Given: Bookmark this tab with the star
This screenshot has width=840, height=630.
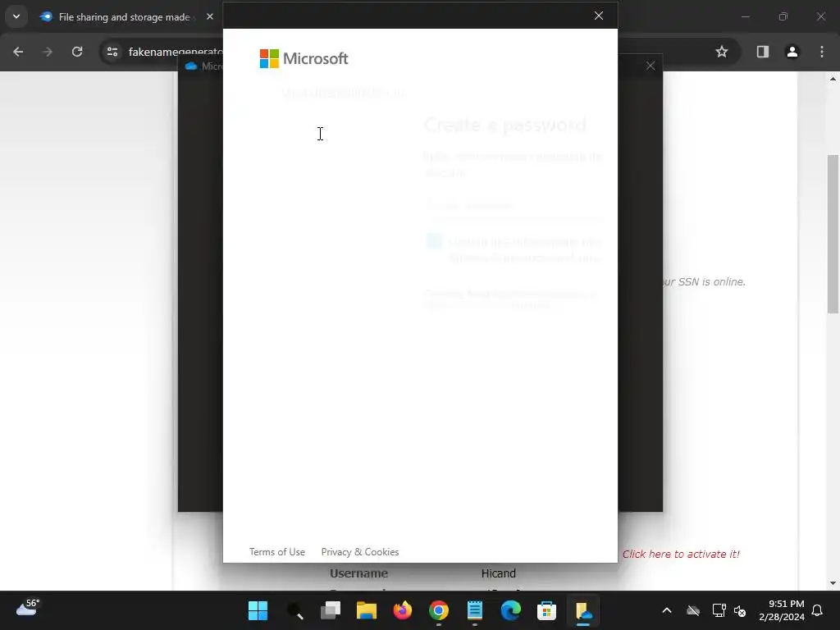Looking at the screenshot, I should 722,52.
